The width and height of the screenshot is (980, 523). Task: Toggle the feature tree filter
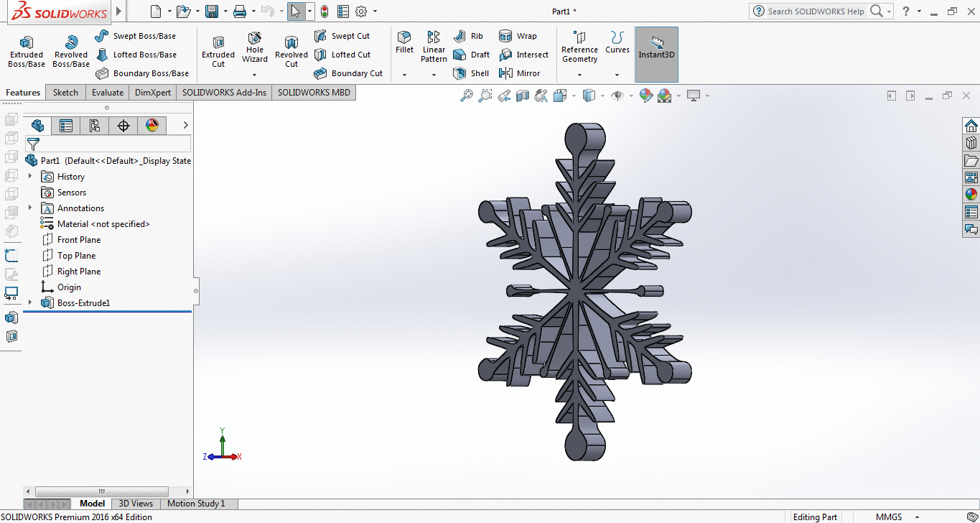[x=33, y=144]
